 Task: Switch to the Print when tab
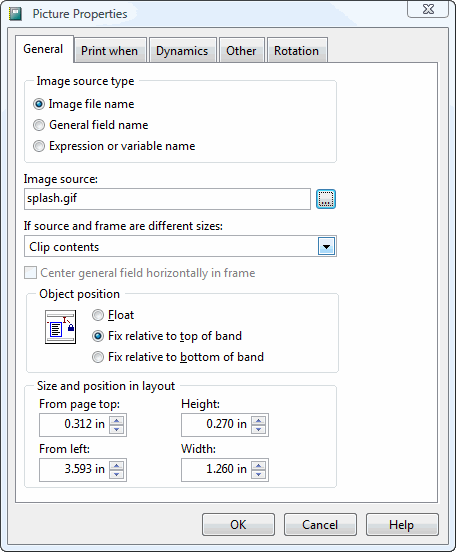110,51
